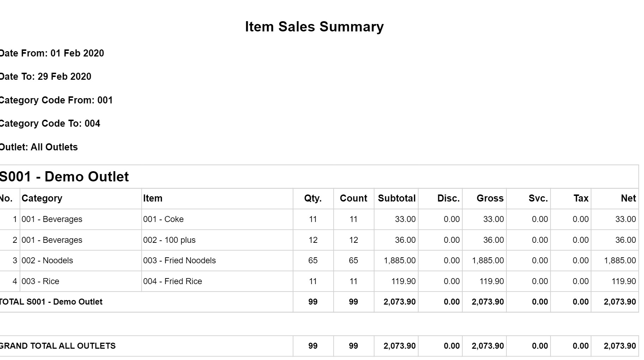Select the Category column header

(x=42, y=198)
